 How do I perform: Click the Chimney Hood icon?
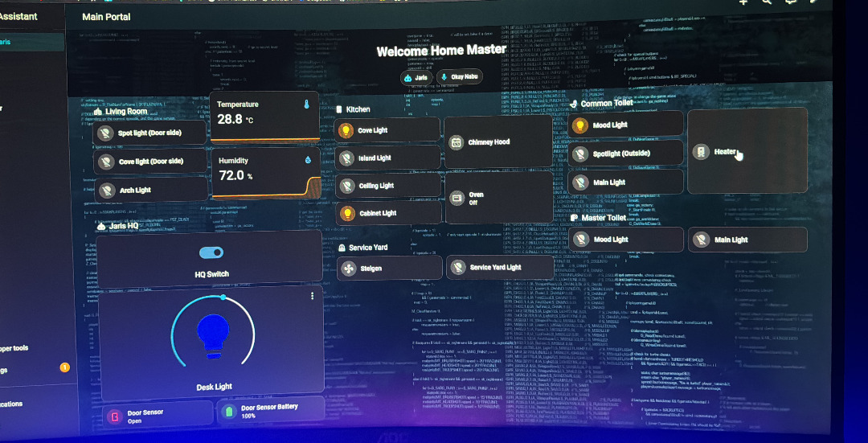pyautogui.click(x=457, y=143)
